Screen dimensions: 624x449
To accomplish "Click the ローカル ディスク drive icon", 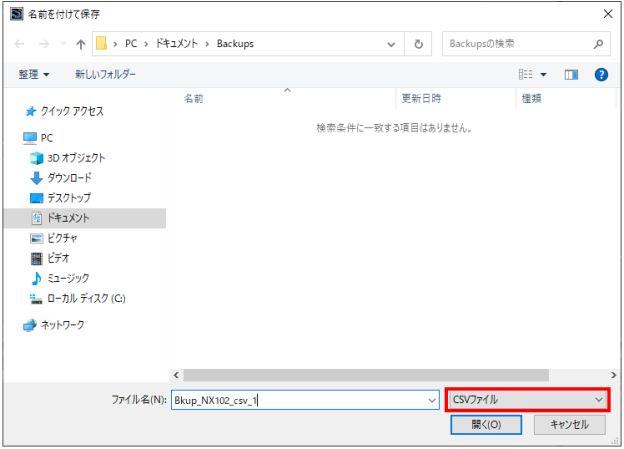I will click(36, 299).
